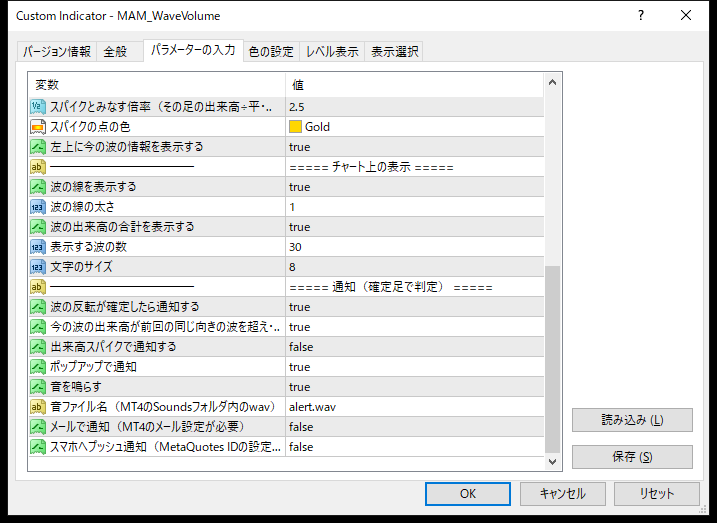
Task: Select the true value of 左上に今の波の情報を表示する
Action: pyautogui.click(x=300, y=147)
